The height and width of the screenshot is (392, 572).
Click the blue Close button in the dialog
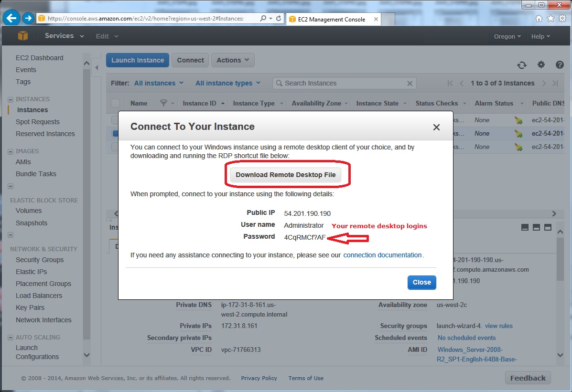[x=421, y=282]
